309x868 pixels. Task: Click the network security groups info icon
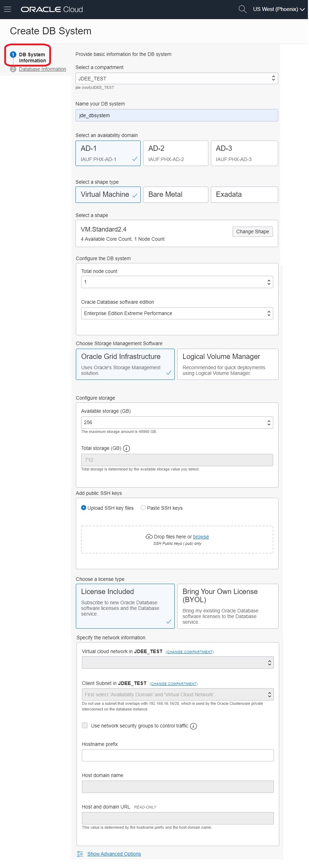193,726
